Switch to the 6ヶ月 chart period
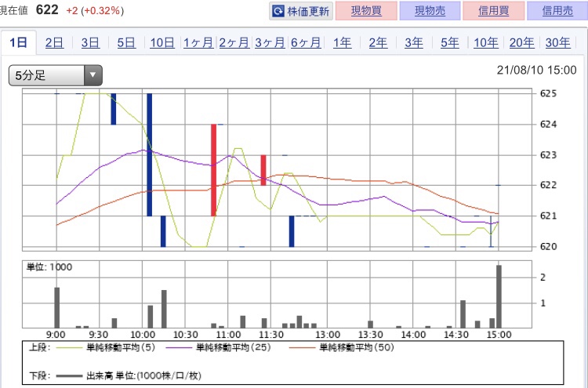 coord(306,43)
